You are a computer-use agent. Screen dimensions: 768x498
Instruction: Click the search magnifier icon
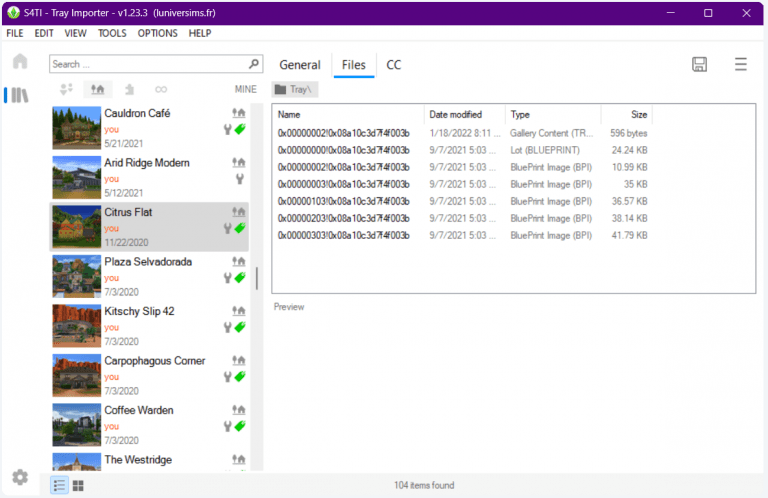(x=254, y=64)
